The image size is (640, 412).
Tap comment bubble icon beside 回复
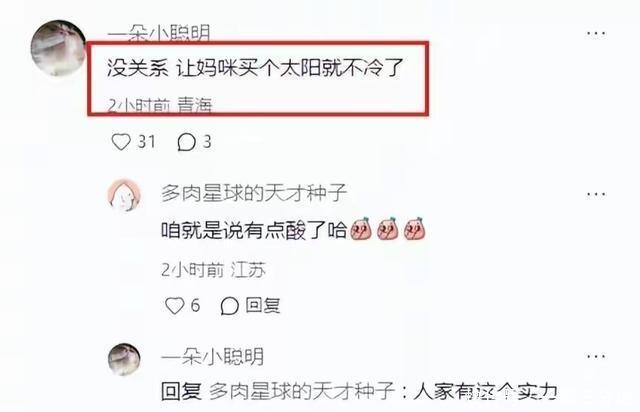229,306
